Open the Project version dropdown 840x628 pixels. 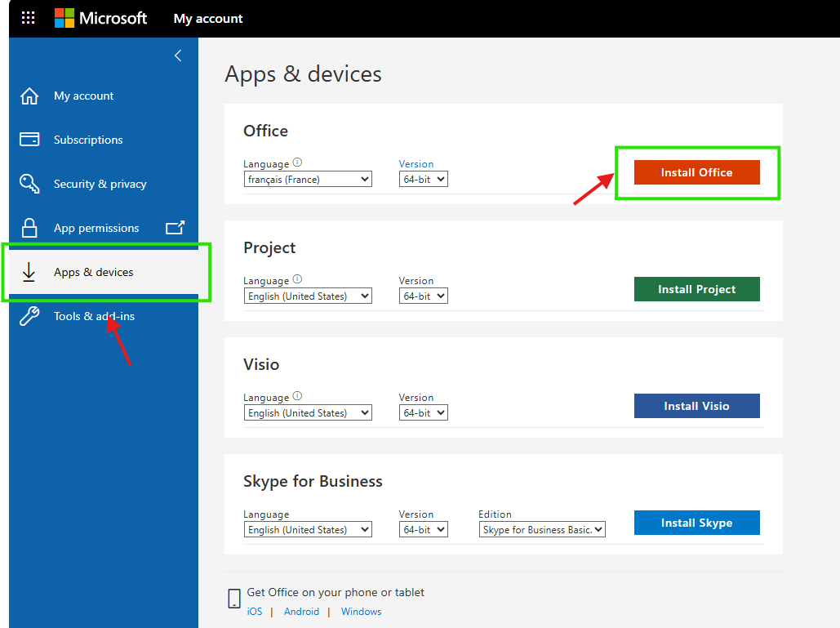pos(423,296)
